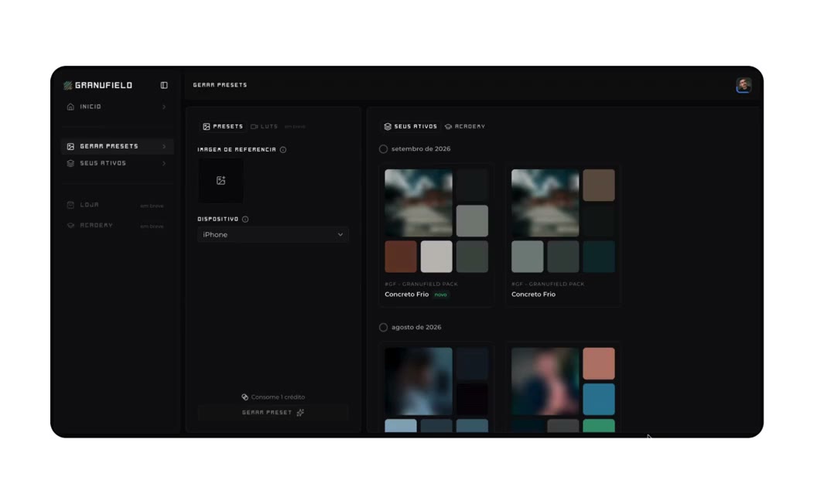Select the setembro de 2026 radio circle
This screenshot has width=814, height=504.
383,149
